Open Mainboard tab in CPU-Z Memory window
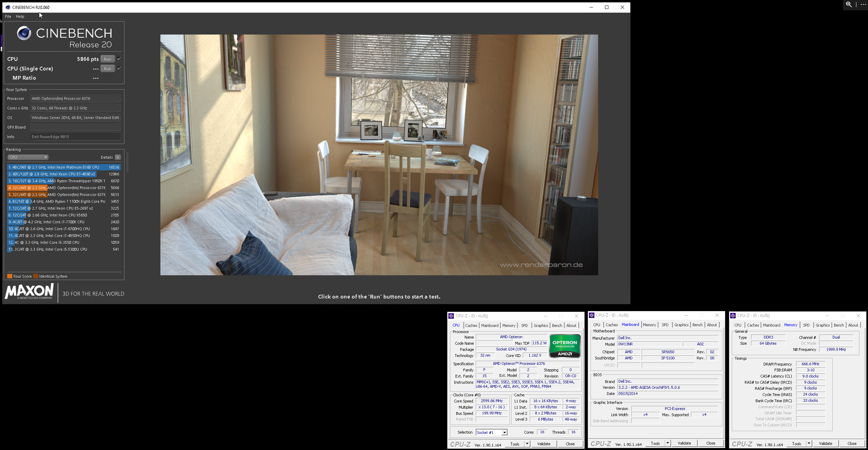The height and width of the screenshot is (450, 868). coord(772,325)
